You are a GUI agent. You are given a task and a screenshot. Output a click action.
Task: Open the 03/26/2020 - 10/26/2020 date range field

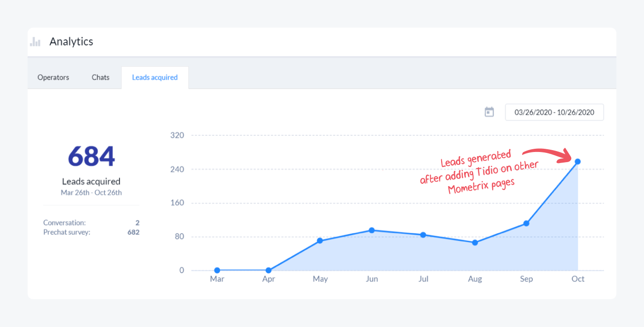tap(554, 112)
